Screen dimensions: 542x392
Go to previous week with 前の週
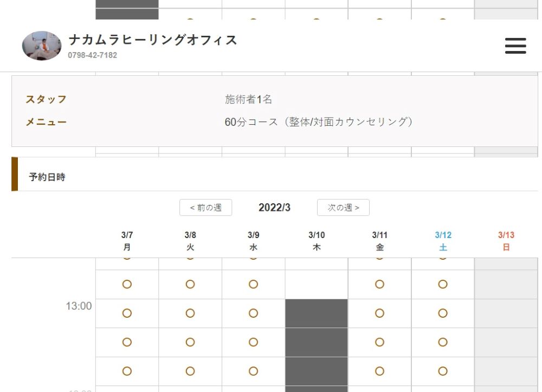point(205,208)
